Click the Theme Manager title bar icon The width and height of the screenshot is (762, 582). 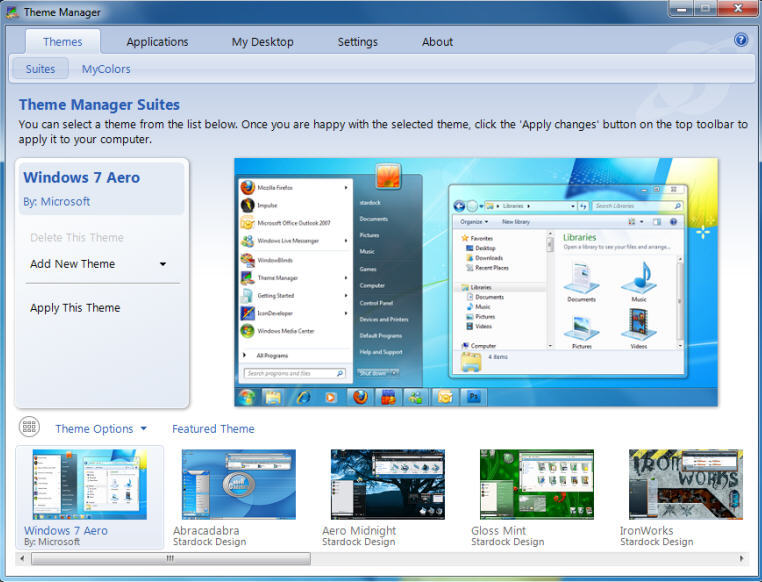pos(12,12)
